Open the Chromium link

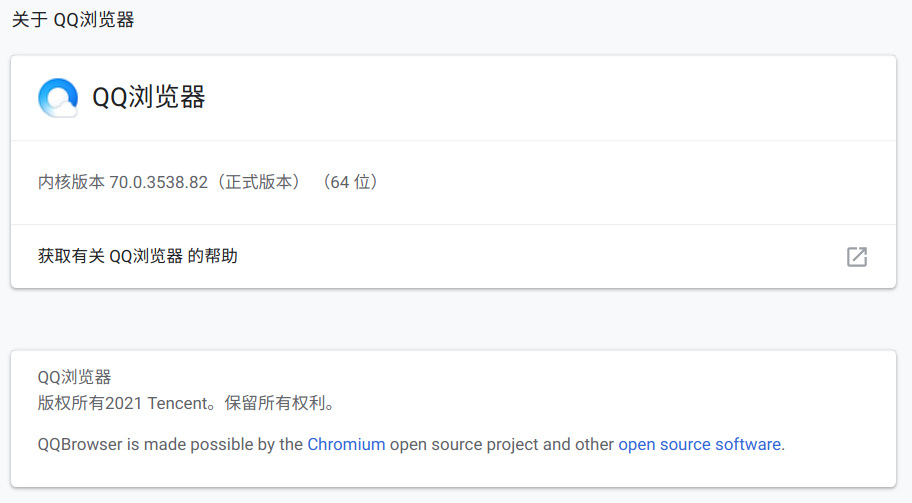346,444
